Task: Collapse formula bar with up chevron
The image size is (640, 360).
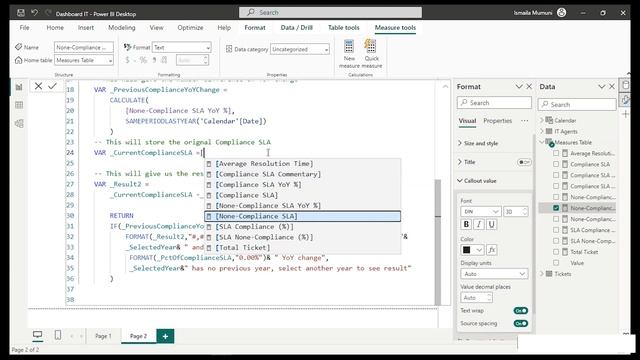Action: click(x=445, y=87)
